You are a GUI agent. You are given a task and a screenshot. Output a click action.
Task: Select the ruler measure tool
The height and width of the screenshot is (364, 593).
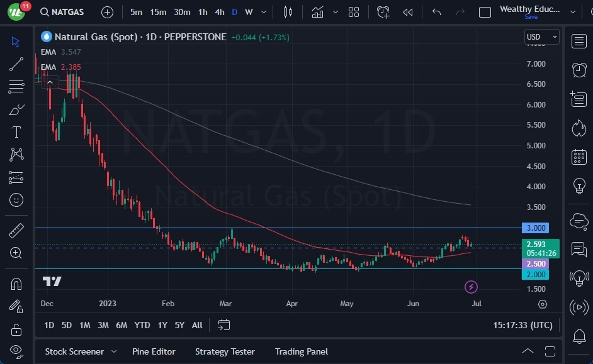tap(16, 230)
